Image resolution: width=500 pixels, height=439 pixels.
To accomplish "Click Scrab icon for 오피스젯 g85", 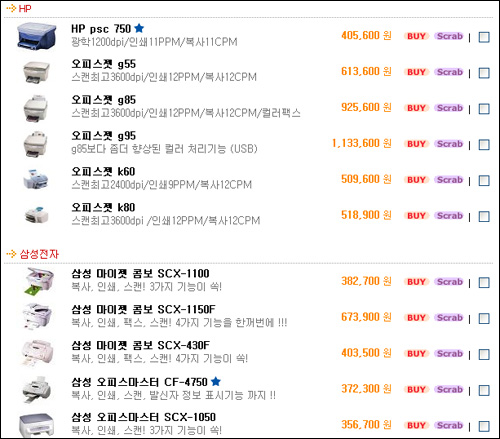I will tap(450, 108).
